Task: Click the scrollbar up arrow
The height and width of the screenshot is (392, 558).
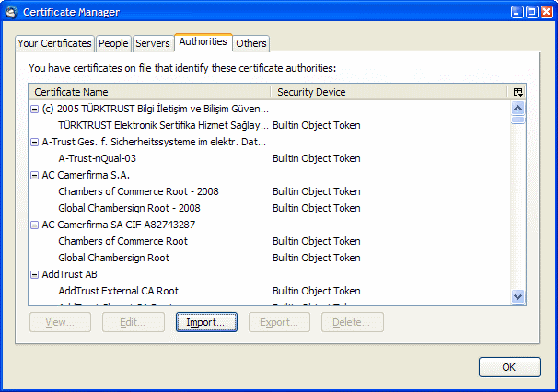Action: pos(517,108)
